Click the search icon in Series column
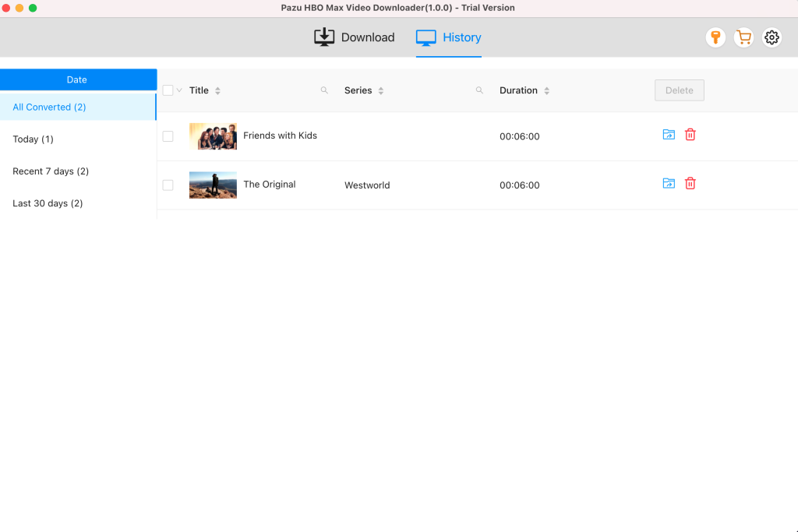 tap(479, 90)
